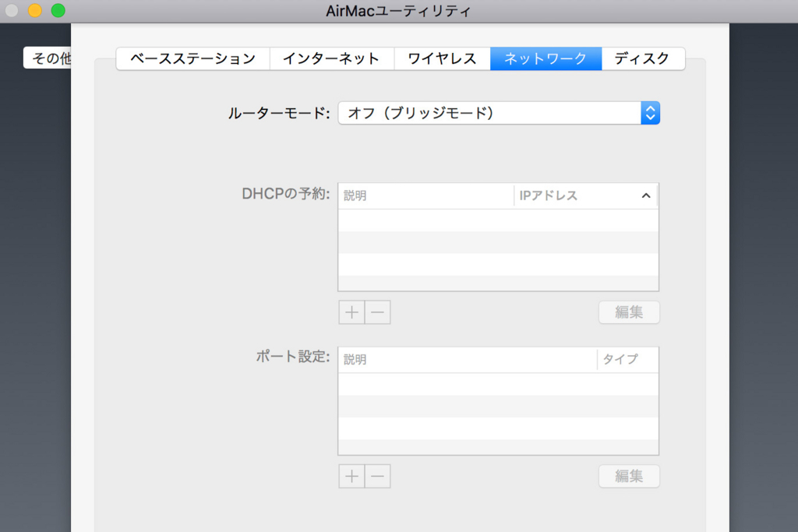Image resolution: width=798 pixels, height=532 pixels.
Task: Click 編集 button for ポート設定
Action: (x=629, y=477)
